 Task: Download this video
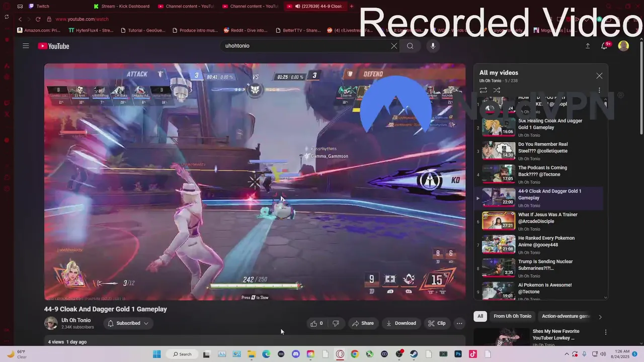pyautogui.click(x=401, y=323)
